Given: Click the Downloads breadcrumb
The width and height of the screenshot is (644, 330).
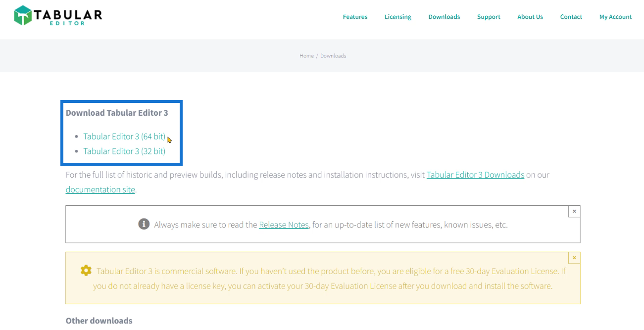Looking at the screenshot, I should [x=333, y=56].
